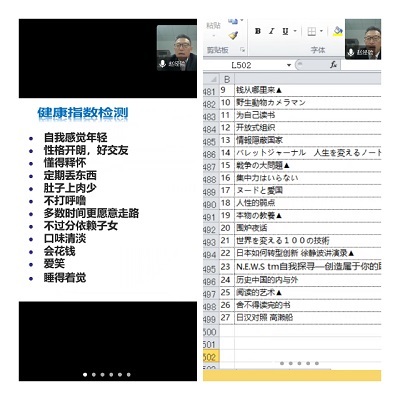Click the Borders grid icon
This screenshot has height=400, width=400.
tap(312, 32)
